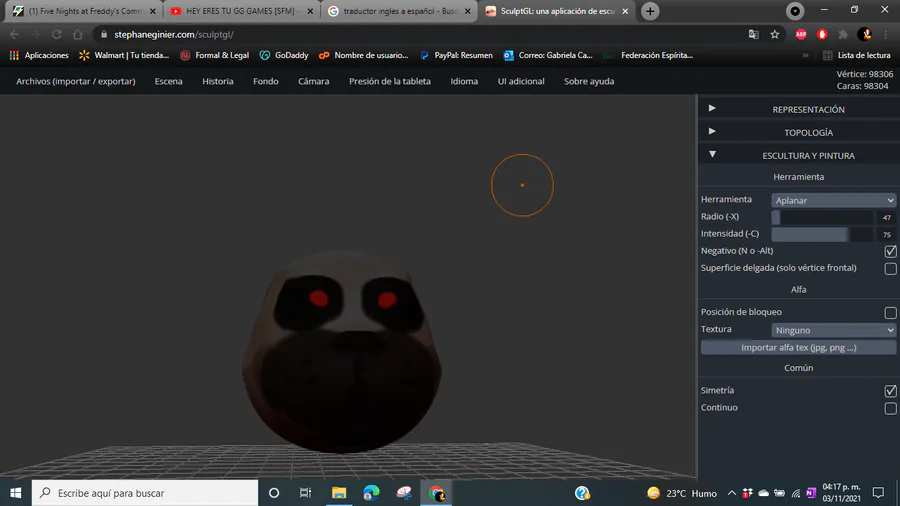Viewport: 900px width, 506px height.
Task: Click the sculpted head model
Action: pyautogui.click(x=342, y=351)
